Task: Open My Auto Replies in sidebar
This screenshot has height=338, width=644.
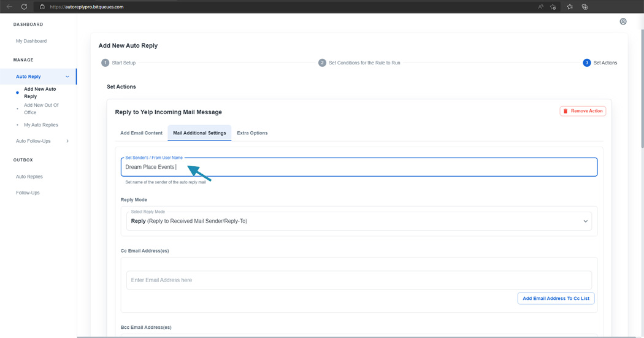Action: 41,125
